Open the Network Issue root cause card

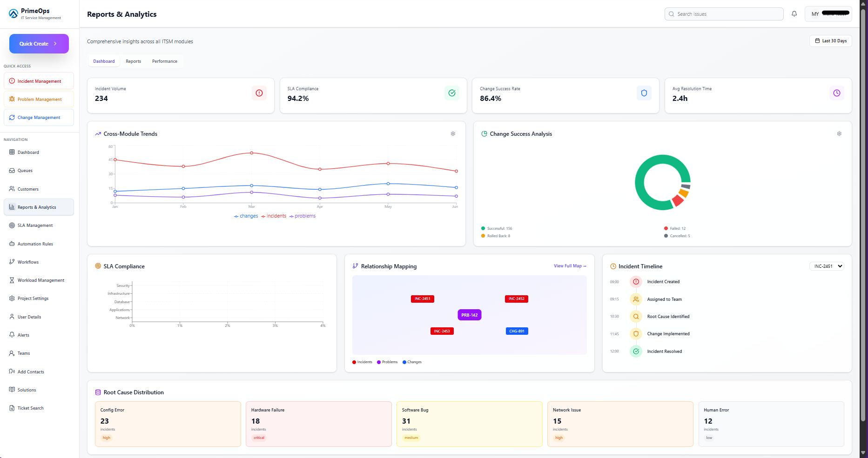pos(620,424)
